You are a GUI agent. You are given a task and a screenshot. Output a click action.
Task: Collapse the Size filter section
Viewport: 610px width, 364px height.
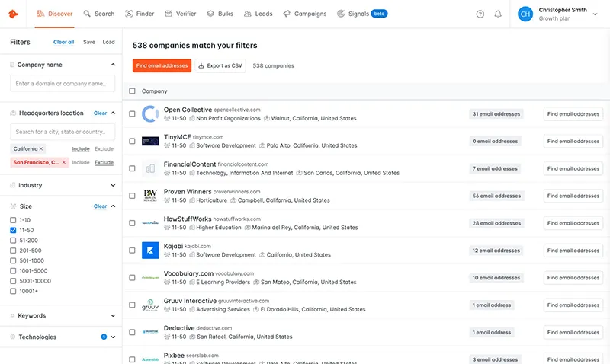[113, 206]
